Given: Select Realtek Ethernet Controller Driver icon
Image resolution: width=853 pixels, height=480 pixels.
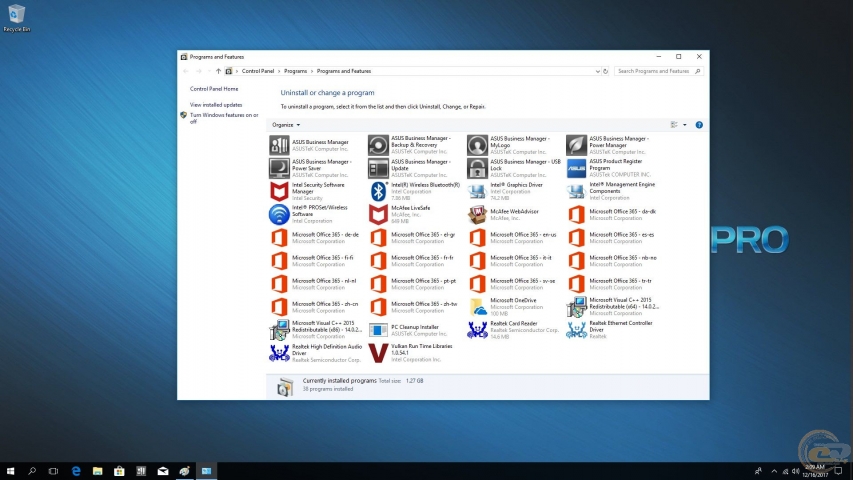Looking at the screenshot, I should coord(576,330).
